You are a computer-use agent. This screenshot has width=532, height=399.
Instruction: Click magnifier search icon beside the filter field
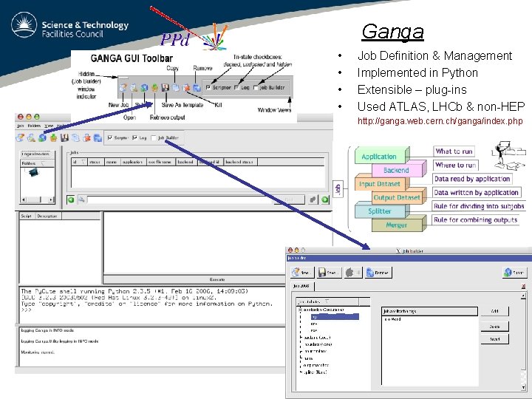(81, 199)
